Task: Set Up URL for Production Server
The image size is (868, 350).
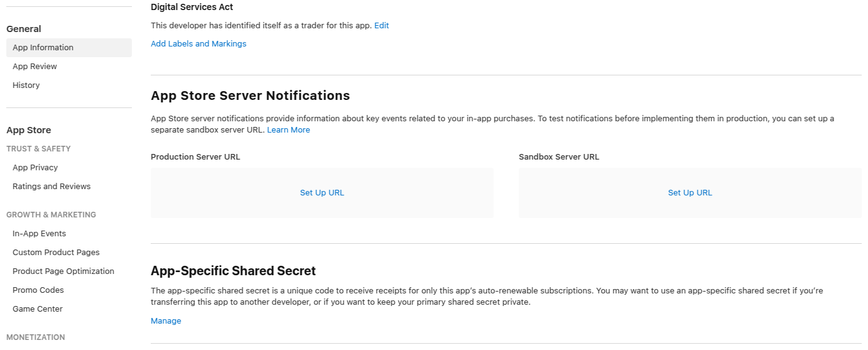Action: click(322, 193)
